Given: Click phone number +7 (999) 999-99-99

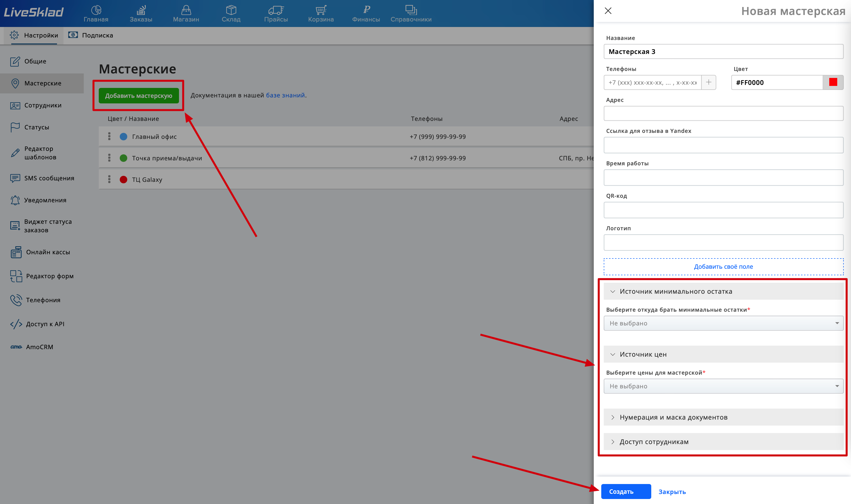Looking at the screenshot, I should pyautogui.click(x=438, y=137).
